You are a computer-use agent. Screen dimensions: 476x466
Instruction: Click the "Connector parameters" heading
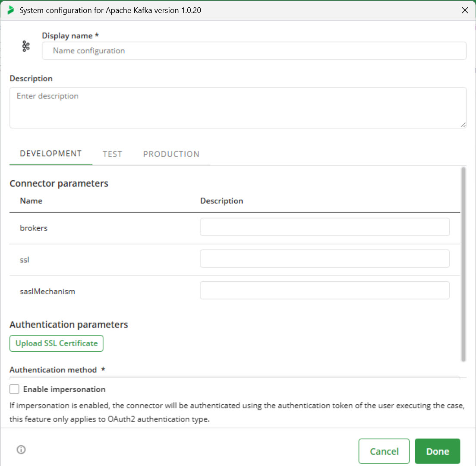(x=59, y=183)
